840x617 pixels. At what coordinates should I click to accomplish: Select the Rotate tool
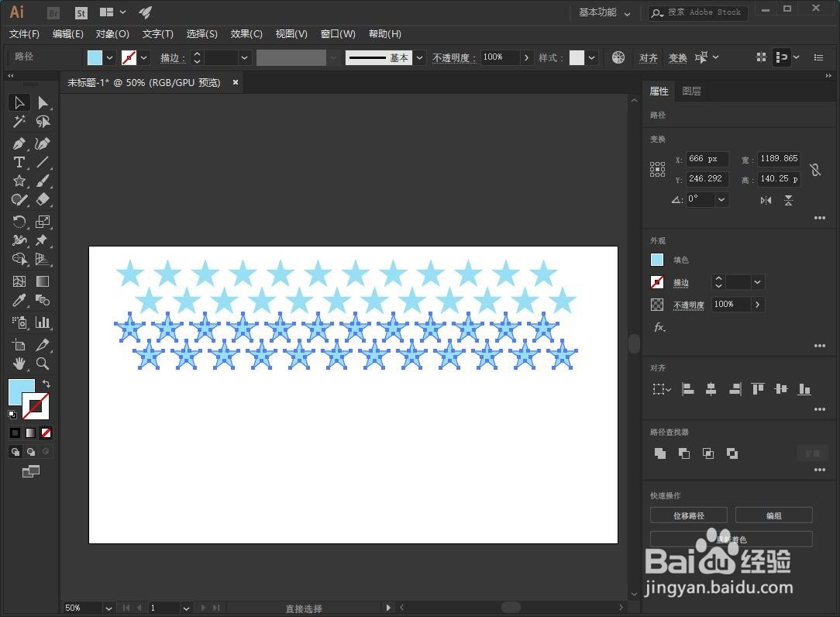[x=19, y=222]
